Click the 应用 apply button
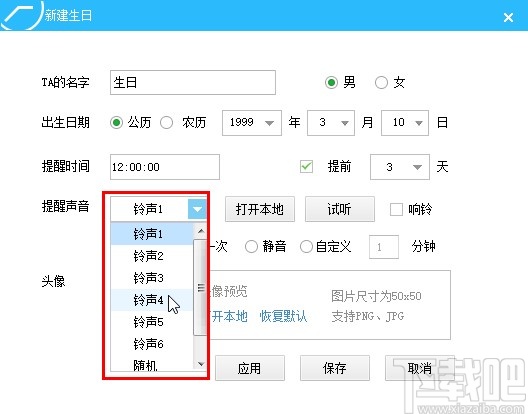Viewport: 528px width, 414px height. point(250,368)
